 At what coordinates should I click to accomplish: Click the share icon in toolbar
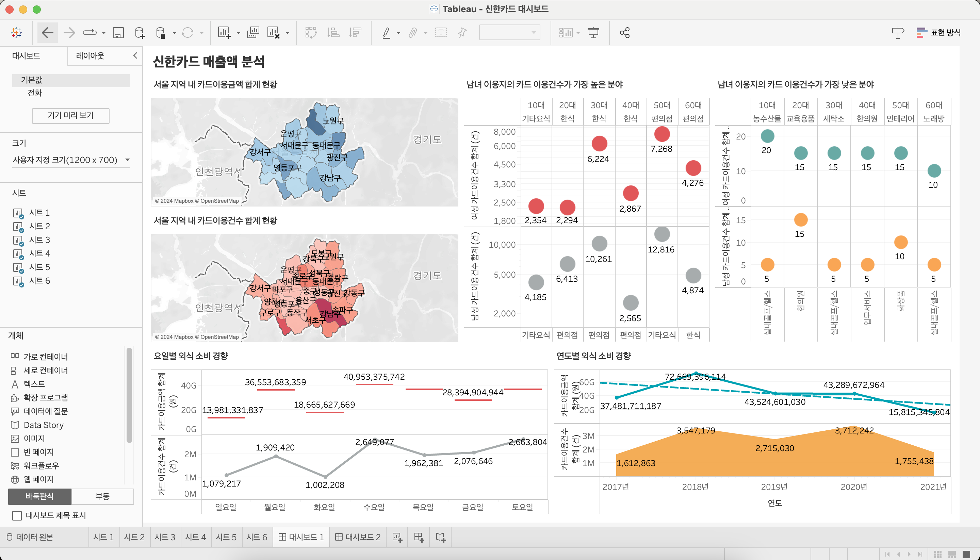(x=625, y=33)
